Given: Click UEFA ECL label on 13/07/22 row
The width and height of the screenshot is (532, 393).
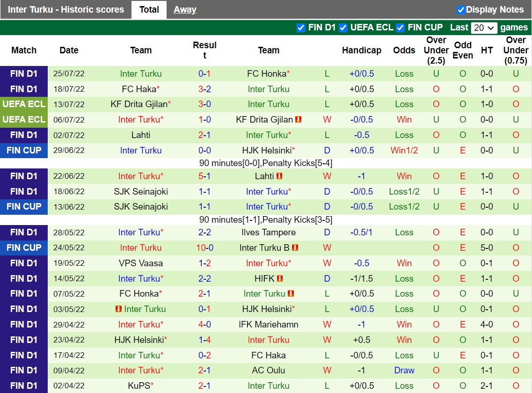Looking at the screenshot, I should coord(24,104).
